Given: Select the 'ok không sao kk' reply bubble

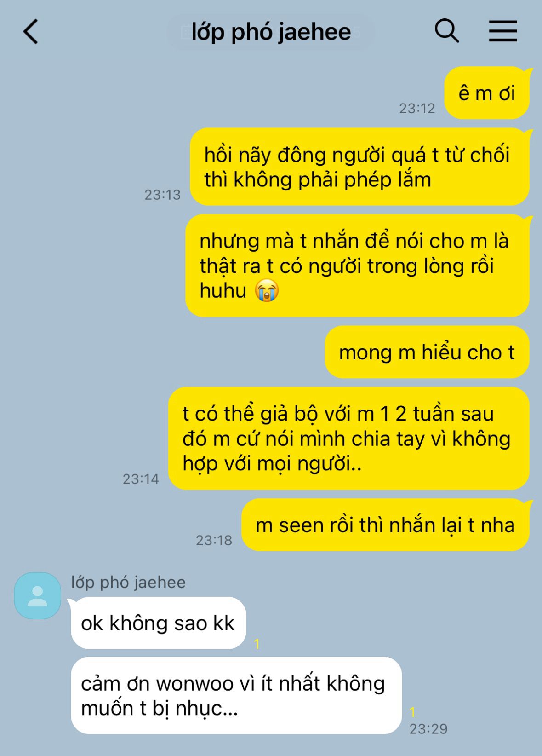Looking at the screenshot, I should [158, 623].
